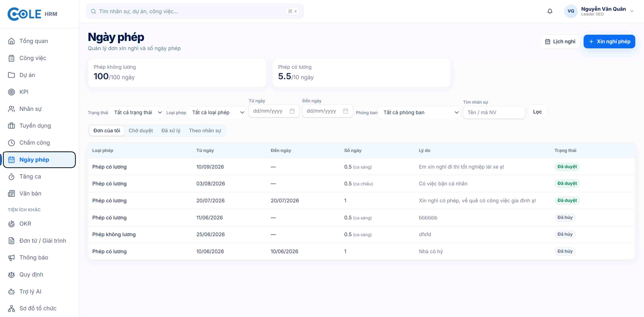Click the COLE HRM logo

[x=32, y=14]
